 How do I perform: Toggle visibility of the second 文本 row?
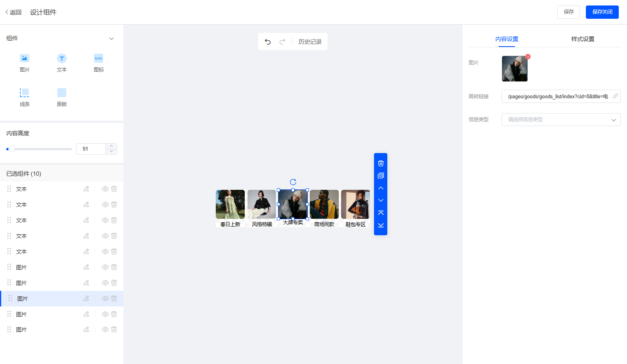pos(105,205)
